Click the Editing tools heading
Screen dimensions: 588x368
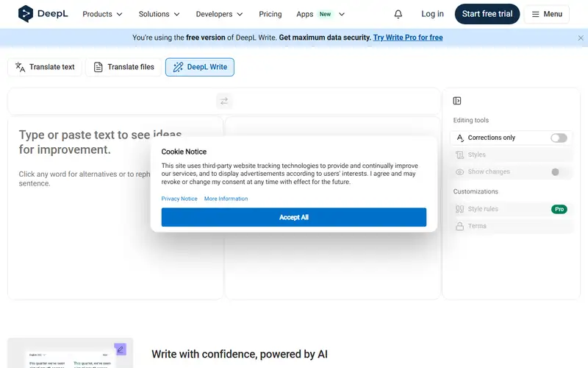(470, 120)
